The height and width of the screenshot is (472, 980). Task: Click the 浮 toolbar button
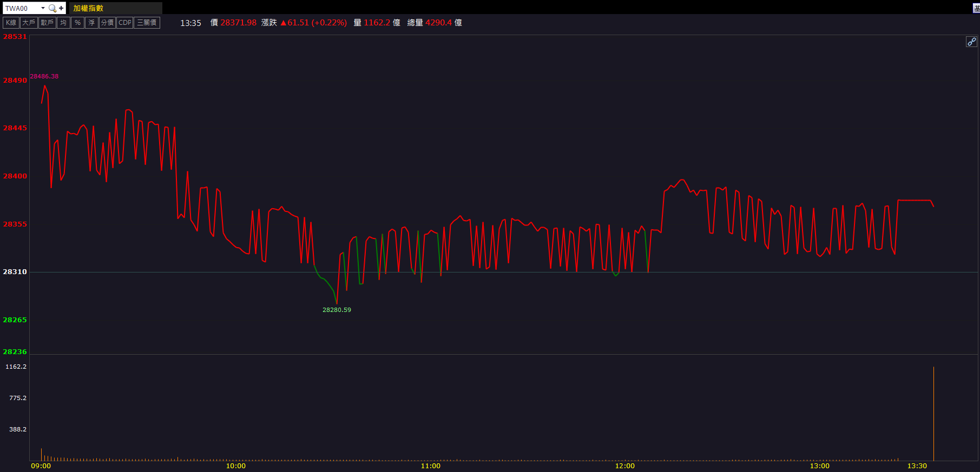(91, 23)
